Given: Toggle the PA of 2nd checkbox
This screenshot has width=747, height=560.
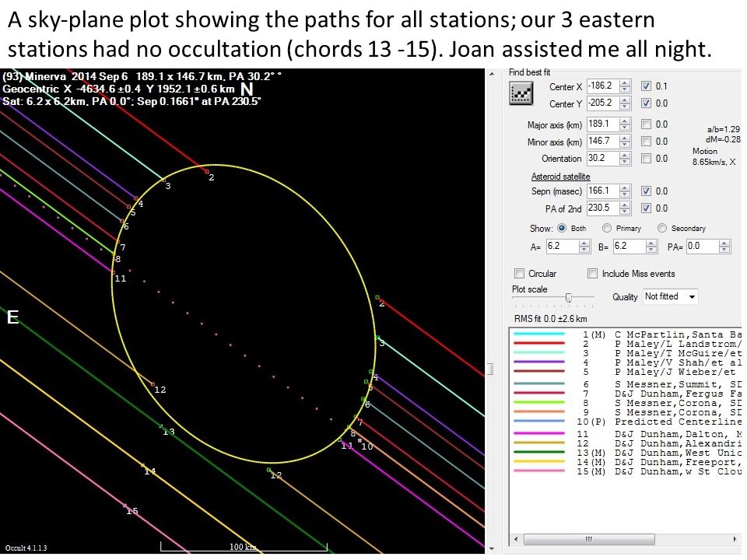Looking at the screenshot, I should click(646, 208).
